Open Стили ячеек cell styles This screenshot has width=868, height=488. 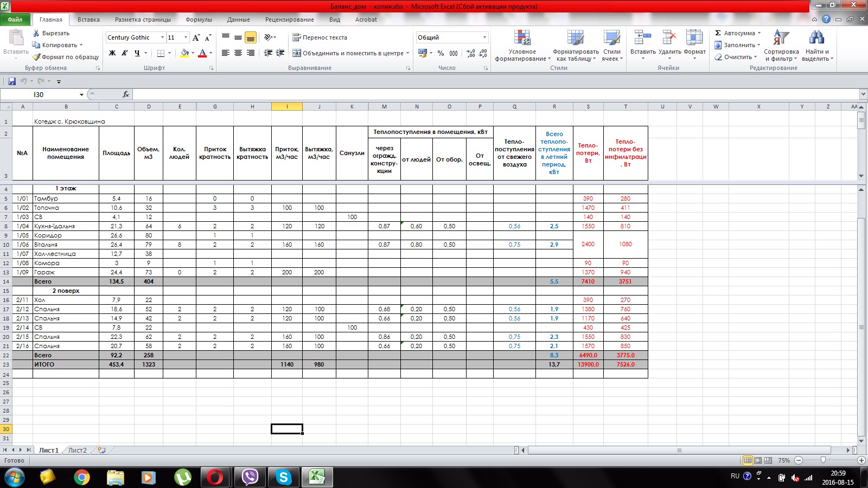point(612,46)
